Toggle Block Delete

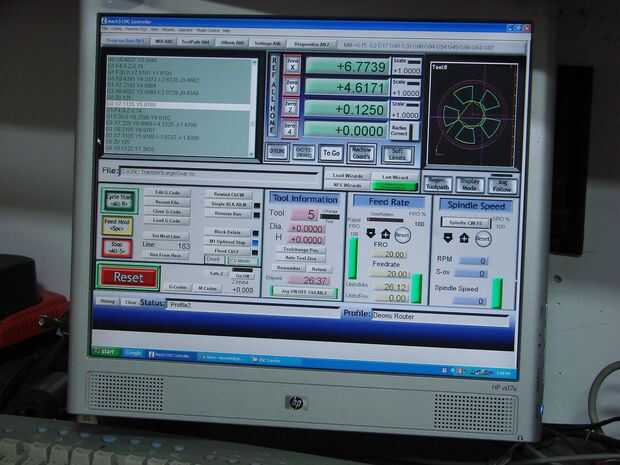(x=227, y=232)
